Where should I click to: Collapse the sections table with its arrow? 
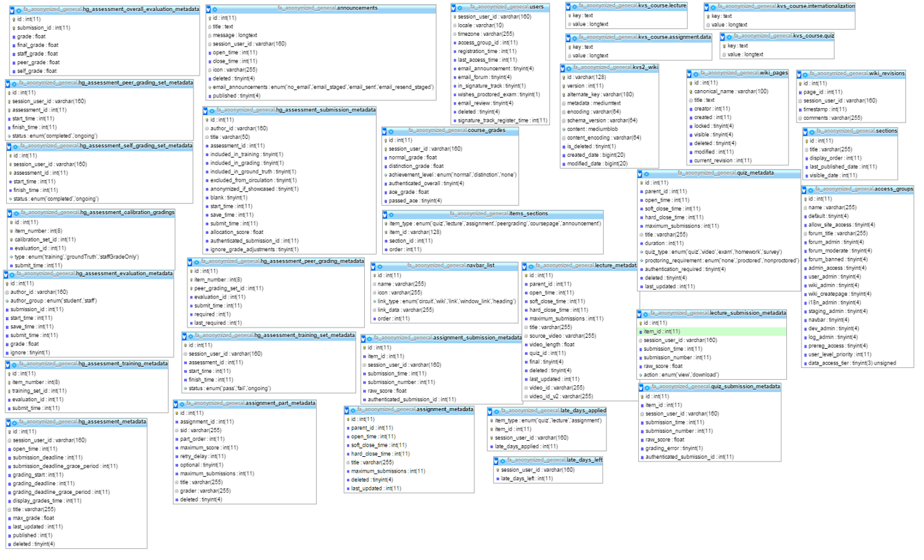(805, 132)
